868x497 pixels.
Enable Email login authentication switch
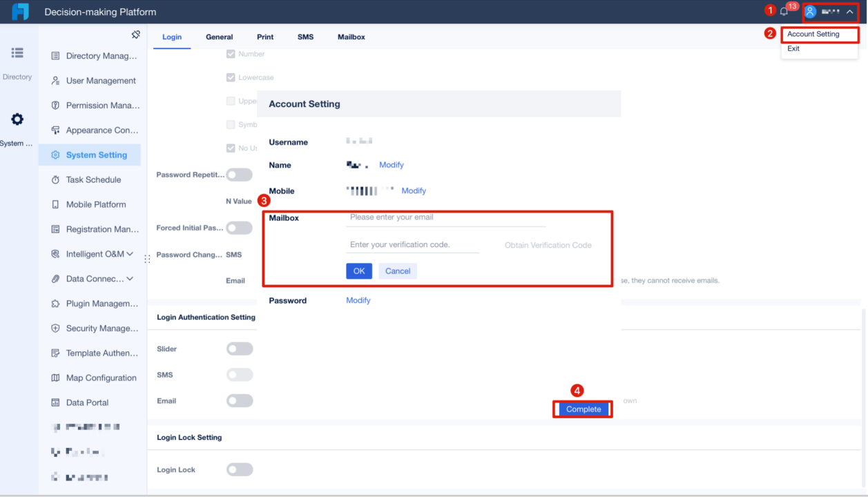click(x=240, y=401)
